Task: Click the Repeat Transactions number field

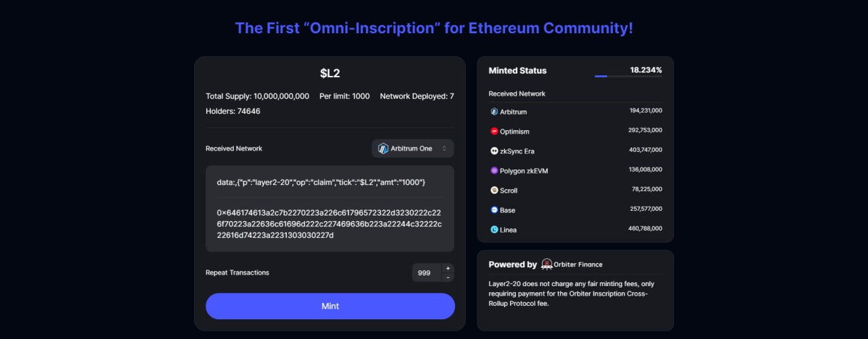Action: (426, 273)
